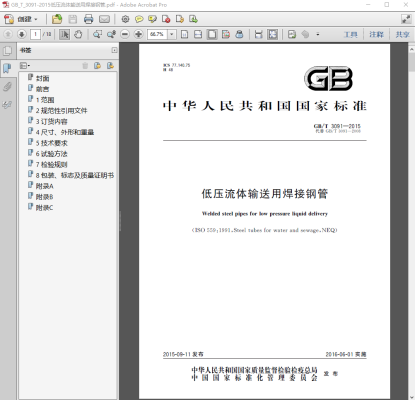Click the document vertical scrollbar thumb
Image resolution: width=415 pixels, height=400 pixels.
tap(411, 63)
